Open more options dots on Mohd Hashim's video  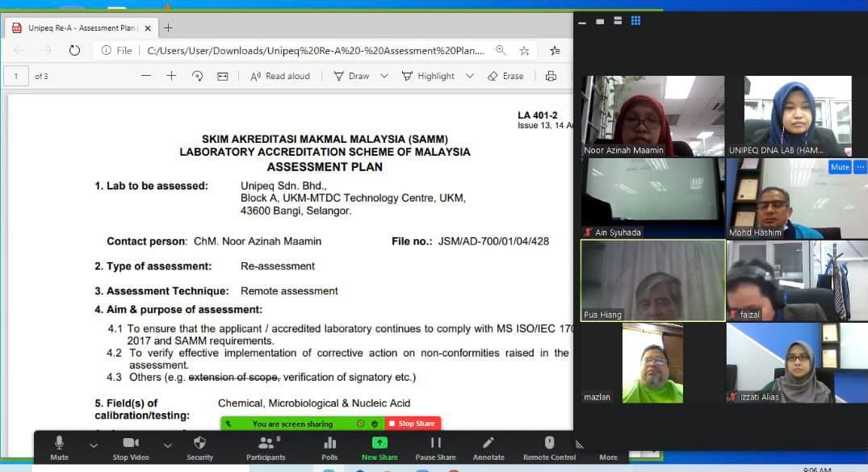click(x=860, y=166)
